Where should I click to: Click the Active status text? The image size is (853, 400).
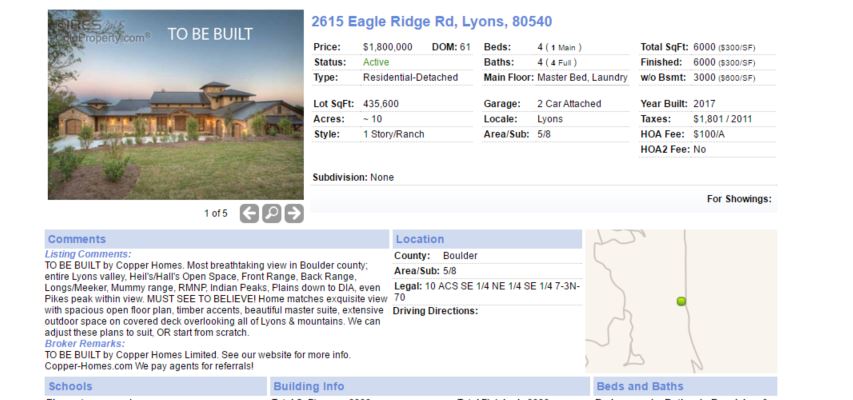(x=376, y=62)
